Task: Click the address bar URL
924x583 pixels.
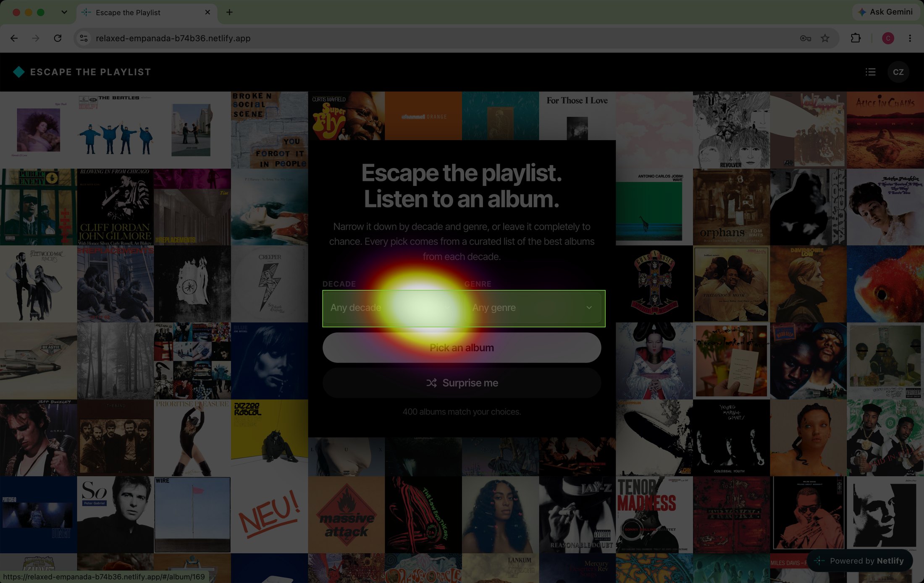Action: (173, 38)
